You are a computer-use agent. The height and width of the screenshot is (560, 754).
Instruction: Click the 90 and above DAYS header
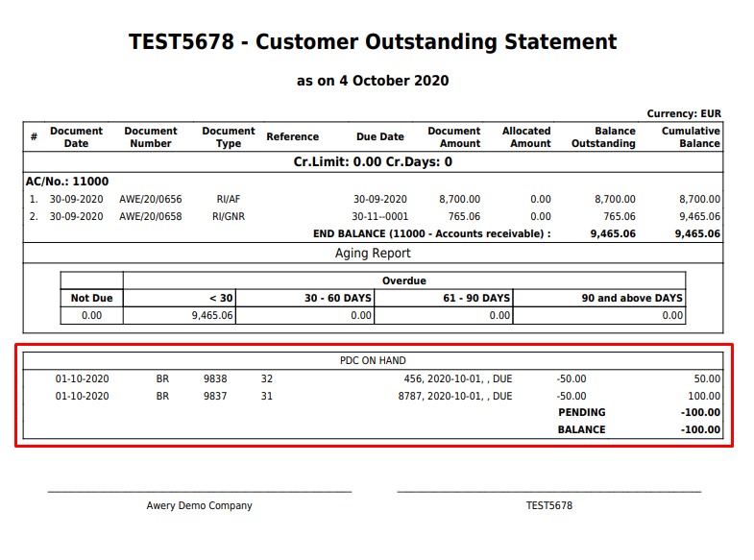coord(632,298)
